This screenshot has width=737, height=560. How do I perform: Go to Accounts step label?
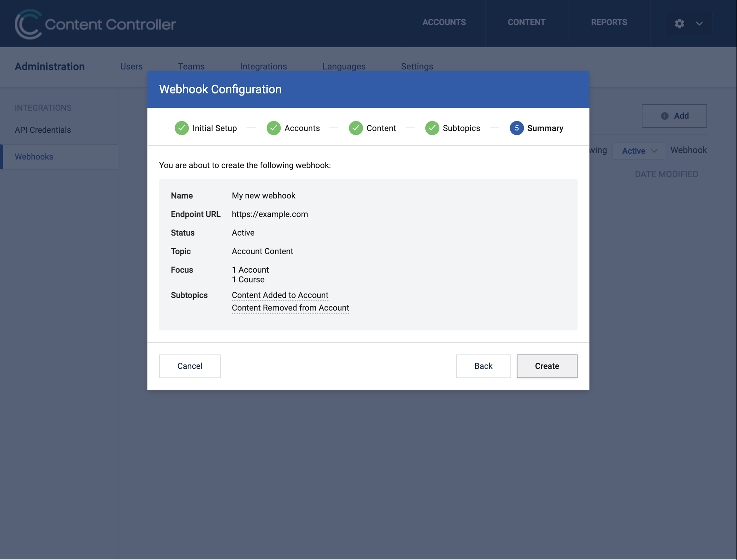302,128
